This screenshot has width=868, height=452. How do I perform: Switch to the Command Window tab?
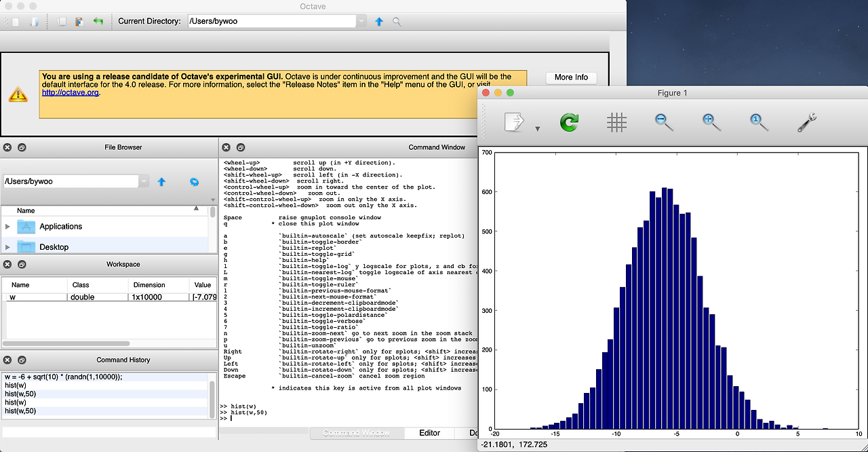click(x=356, y=433)
